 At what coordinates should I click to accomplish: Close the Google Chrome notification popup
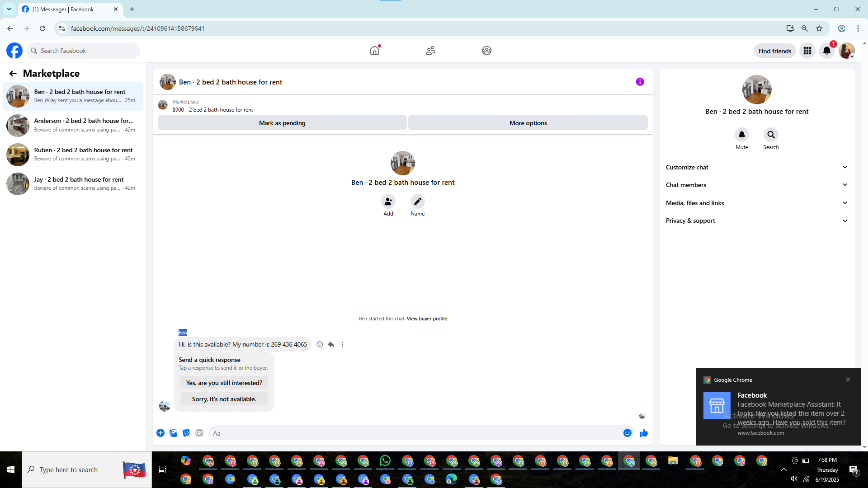pos(848,380)
